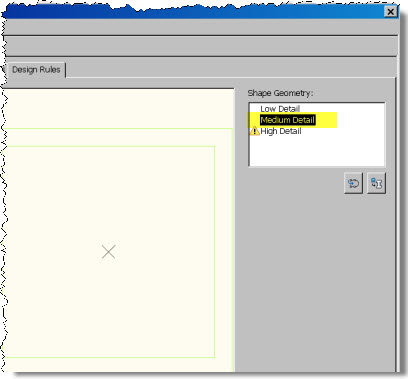This screenshot has width=408, height=379.
Task: Click the X origin marker in preview
Action: click(x=109, y=252)
